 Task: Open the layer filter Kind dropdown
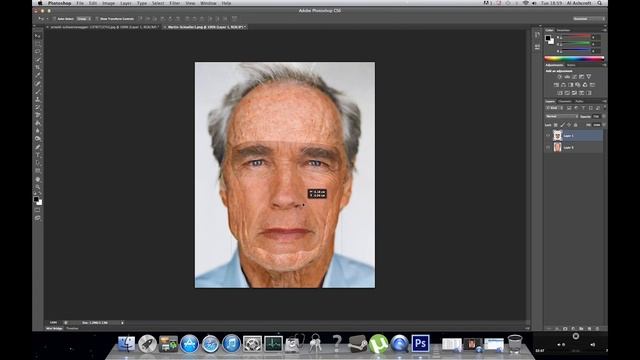point(553,108)
